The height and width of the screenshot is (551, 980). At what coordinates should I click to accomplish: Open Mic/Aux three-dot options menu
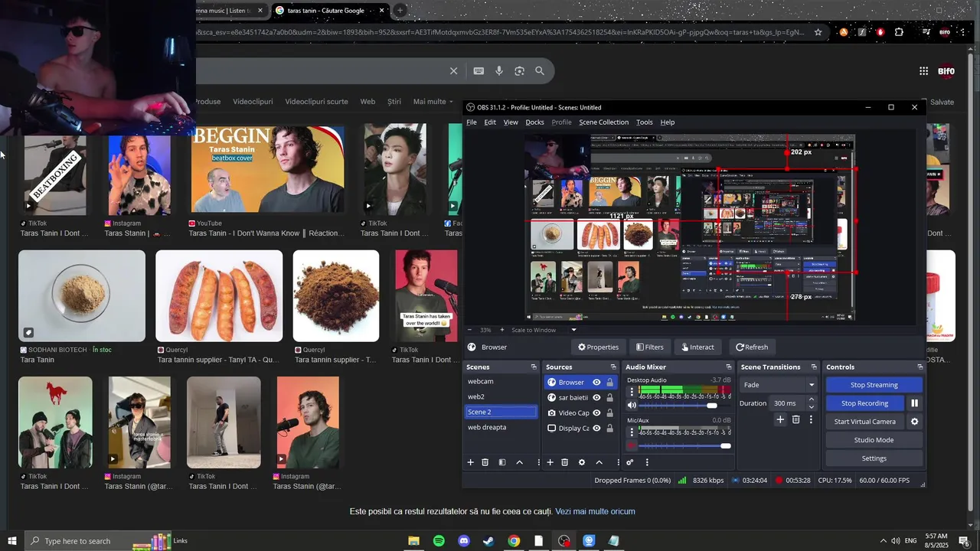(x=632, y=432)
